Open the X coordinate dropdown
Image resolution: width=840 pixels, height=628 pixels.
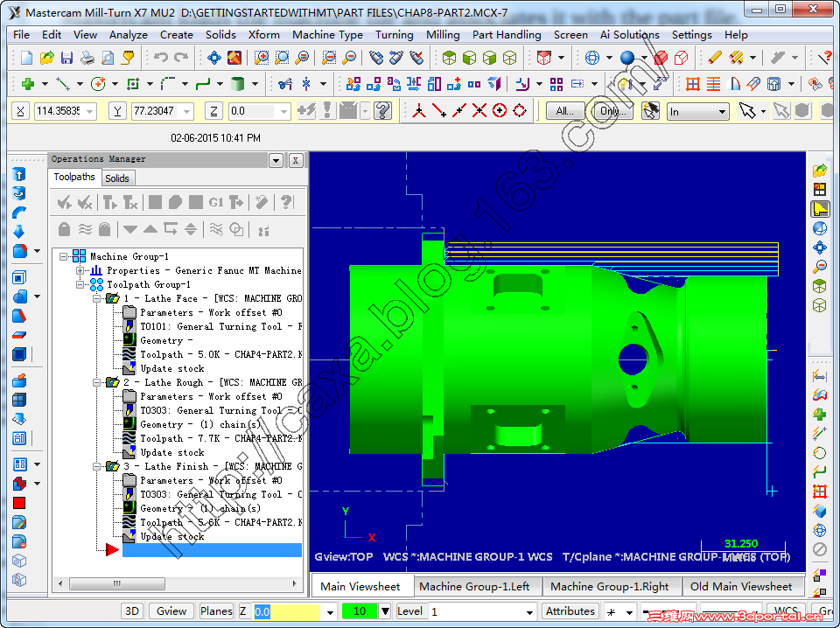pos(89,111)
